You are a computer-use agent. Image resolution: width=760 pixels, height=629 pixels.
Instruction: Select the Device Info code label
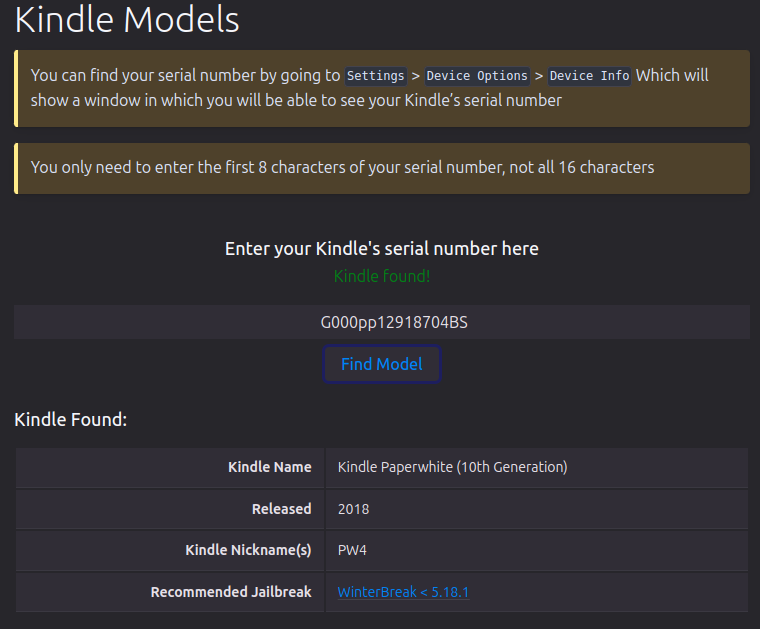589,76
